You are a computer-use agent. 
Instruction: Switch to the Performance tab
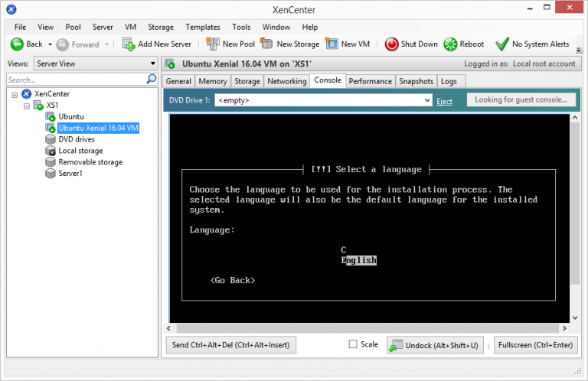[x=371, y=81]
